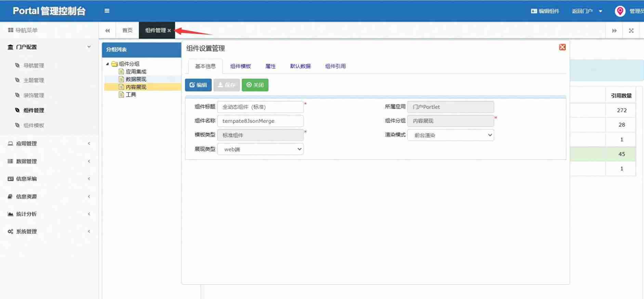This screenshot has height=299, width=644.
Task: Click the leaf icon beside 装饰管理
Action: 17,95
